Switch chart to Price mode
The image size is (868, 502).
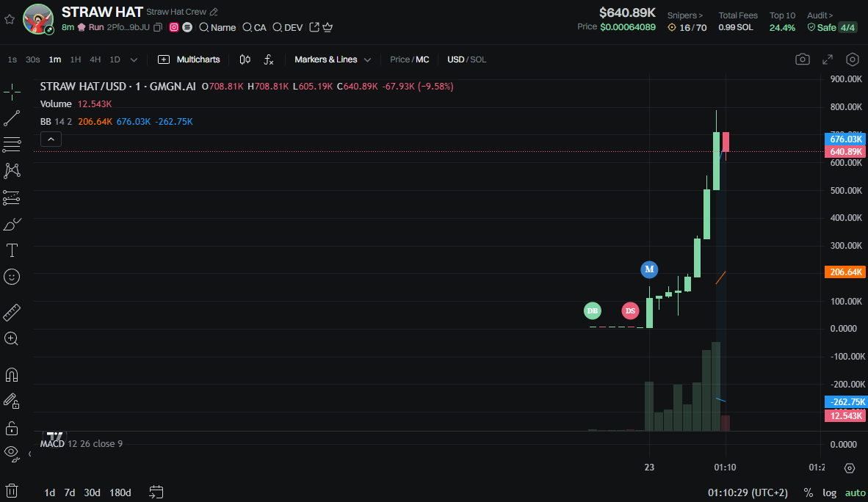(399, 59)
